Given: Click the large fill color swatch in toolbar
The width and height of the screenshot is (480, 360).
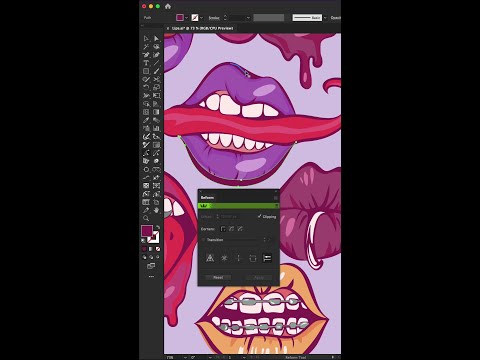Looking at the screenshot, I should [x=147, y=231].
